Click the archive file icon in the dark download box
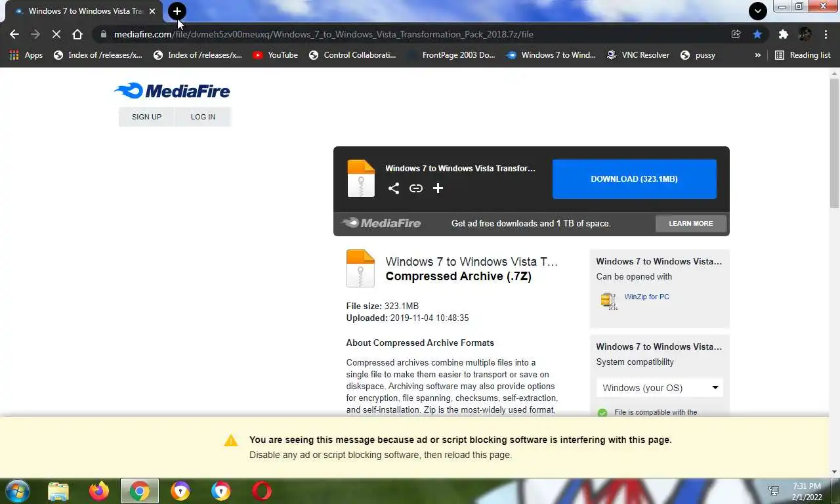This screenshot has height=504, width=840. 360,178
